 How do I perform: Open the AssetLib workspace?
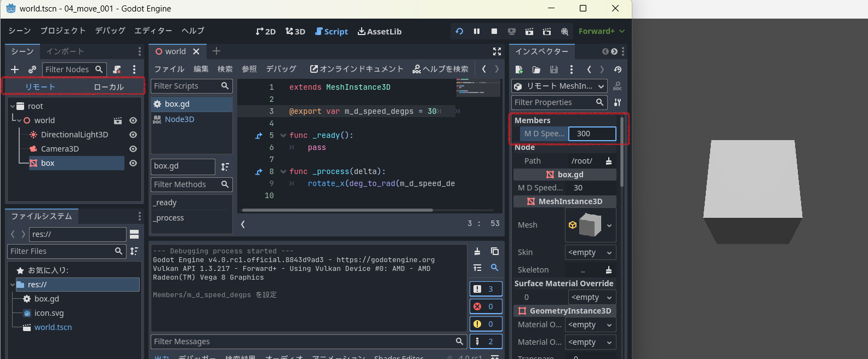380,32
